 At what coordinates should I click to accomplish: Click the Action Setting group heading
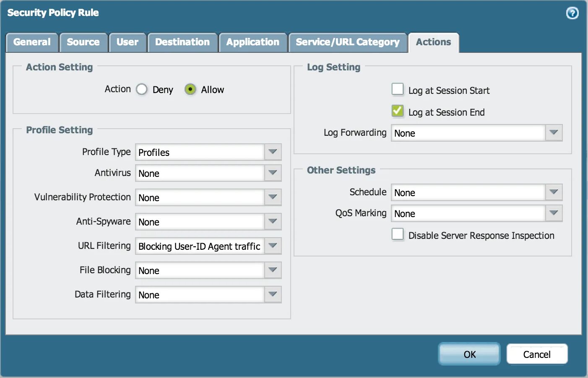point(59,67)
